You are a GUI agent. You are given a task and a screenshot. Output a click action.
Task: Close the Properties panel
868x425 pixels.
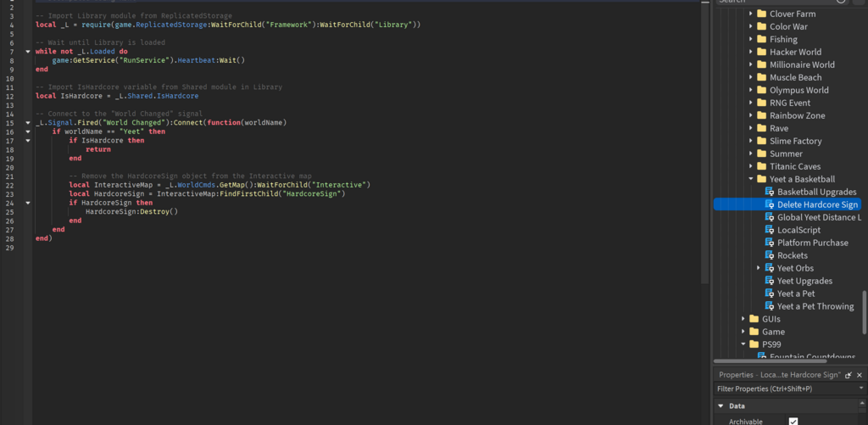click(x=860, y=374)
